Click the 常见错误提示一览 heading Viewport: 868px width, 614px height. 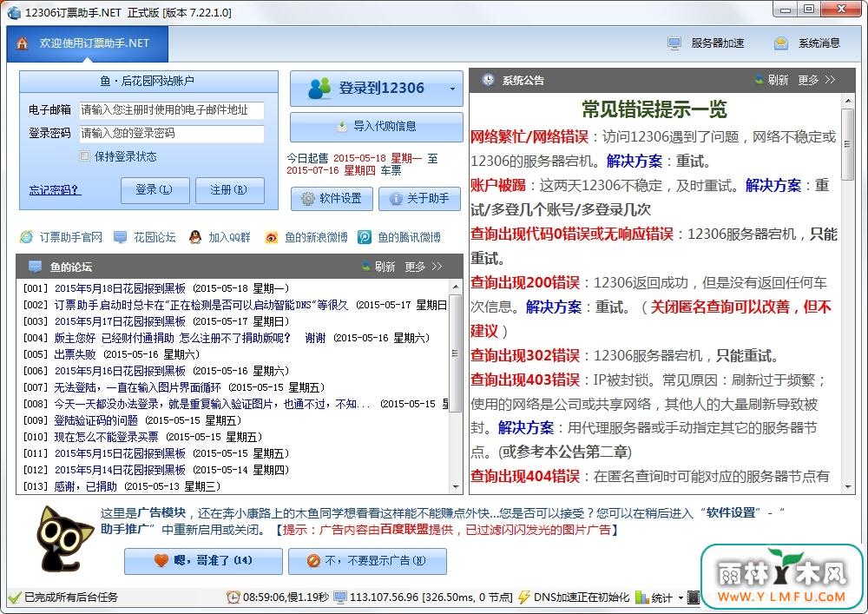[x=654, y=109]
